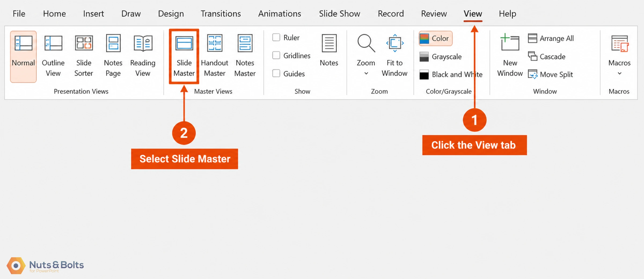Image resolution: width=644 pixels, height=279 pixels.
Task: Arrange All open windows
Action: click(551, 38)
